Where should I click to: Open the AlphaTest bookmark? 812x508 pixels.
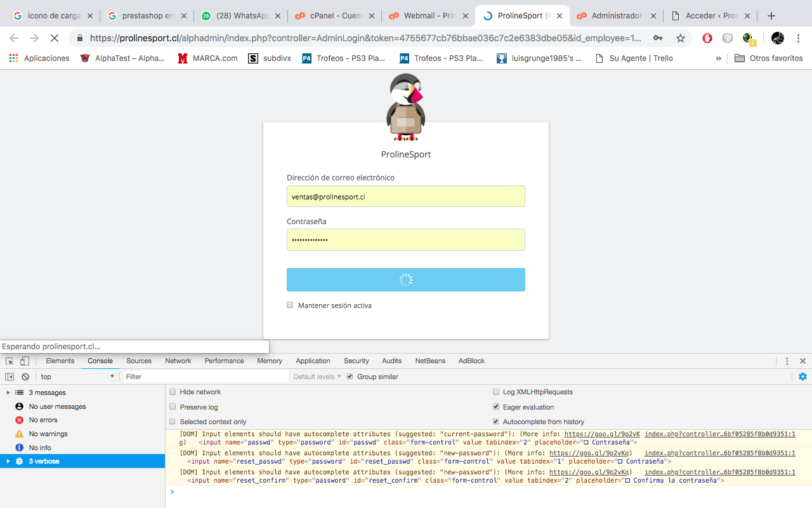122,58
